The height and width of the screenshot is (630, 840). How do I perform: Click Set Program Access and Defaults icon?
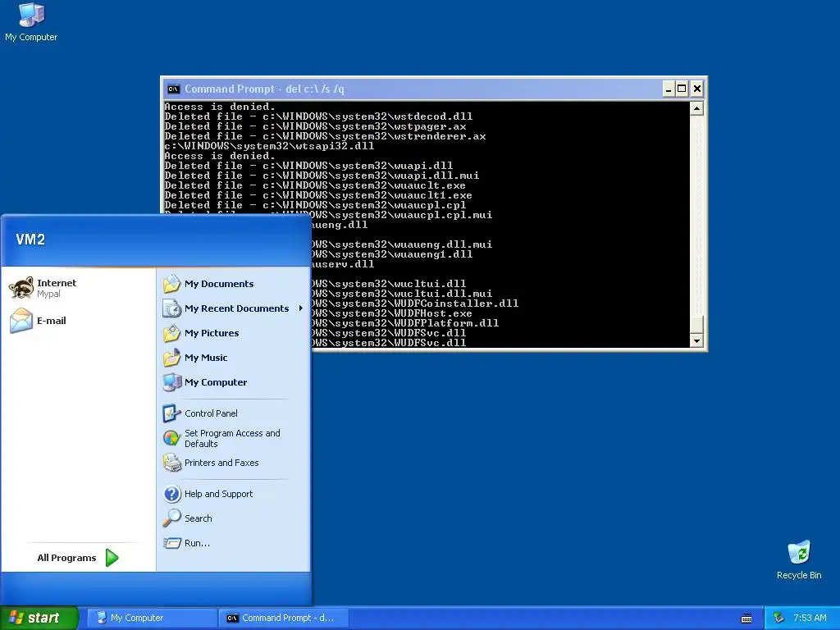point(172,438)
